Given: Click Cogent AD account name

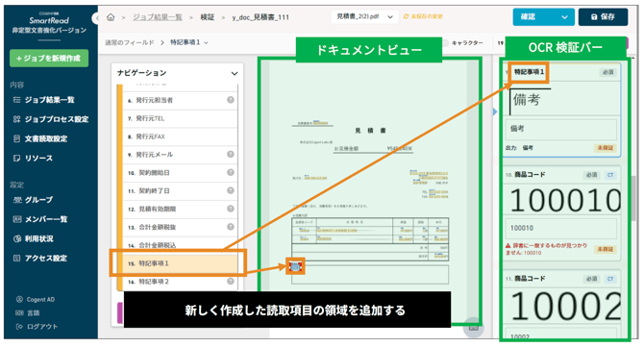Looking at the screenshot, I should pos(40,299).
